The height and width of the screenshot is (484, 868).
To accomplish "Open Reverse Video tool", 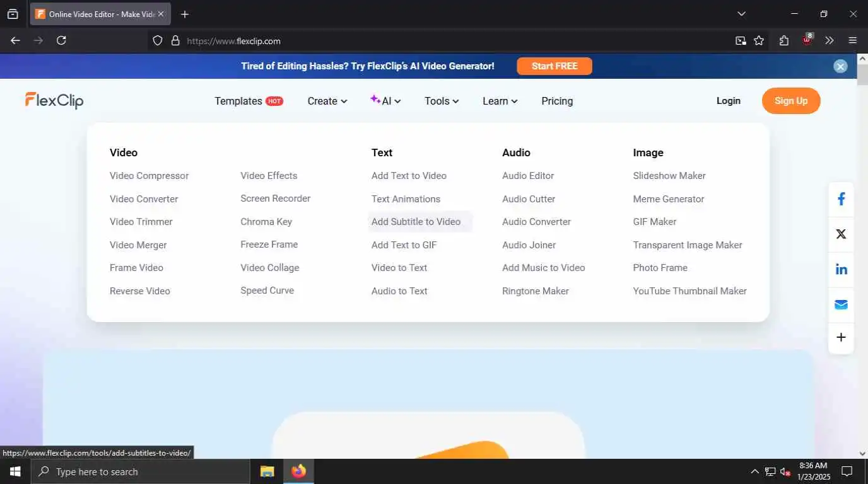I will click(140, 291).
